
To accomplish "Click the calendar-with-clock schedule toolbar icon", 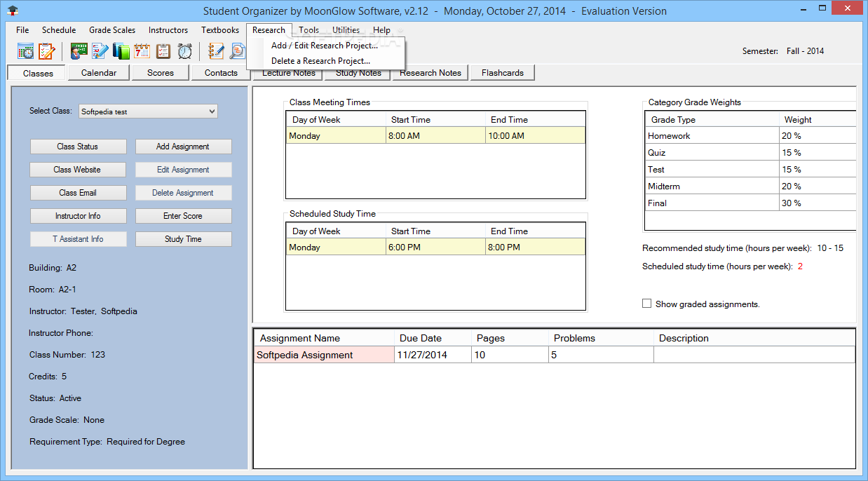I will (26, 51).
